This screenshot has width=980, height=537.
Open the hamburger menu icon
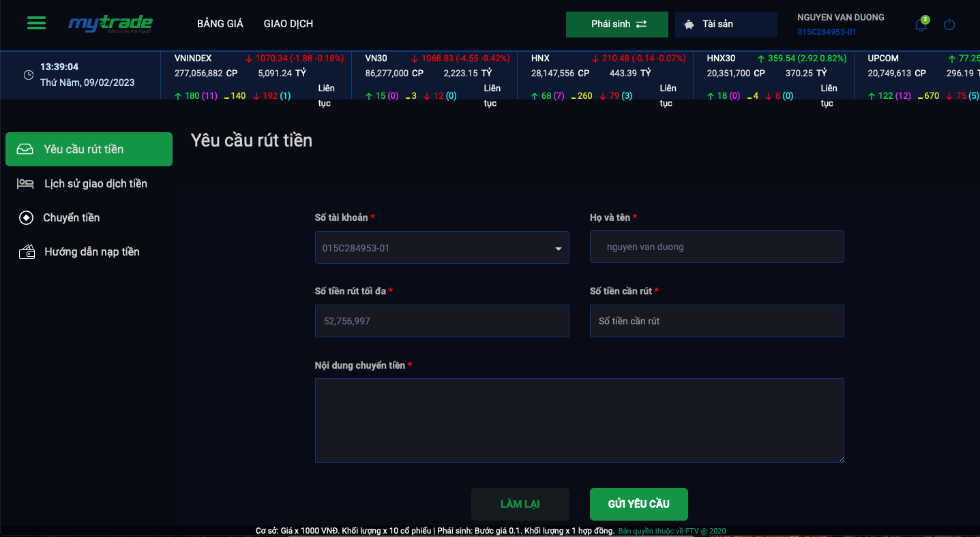(x=36, y=23)
